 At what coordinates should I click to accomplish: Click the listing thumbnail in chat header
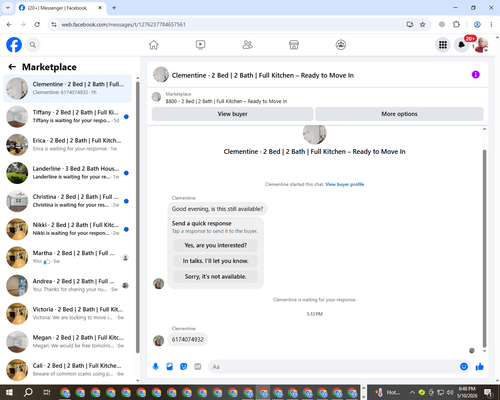click(x=161, y=75)
